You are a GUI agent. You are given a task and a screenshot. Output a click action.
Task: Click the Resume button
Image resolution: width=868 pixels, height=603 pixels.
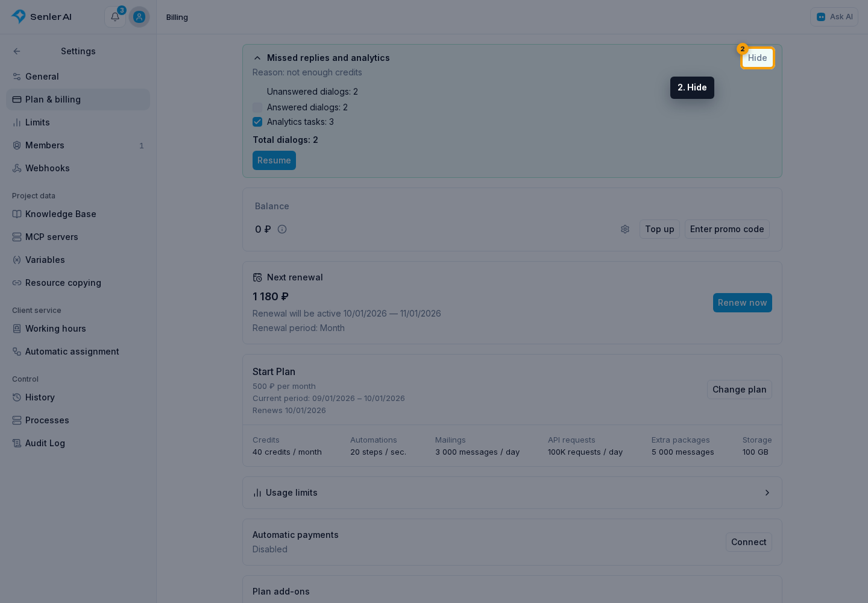click(x=274, y=160)
